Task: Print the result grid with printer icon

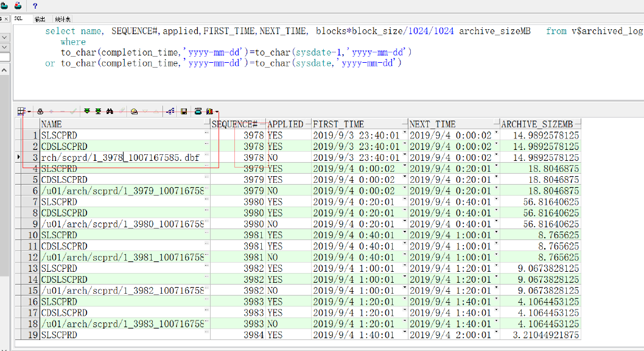Action: click(x=198, y=112)
